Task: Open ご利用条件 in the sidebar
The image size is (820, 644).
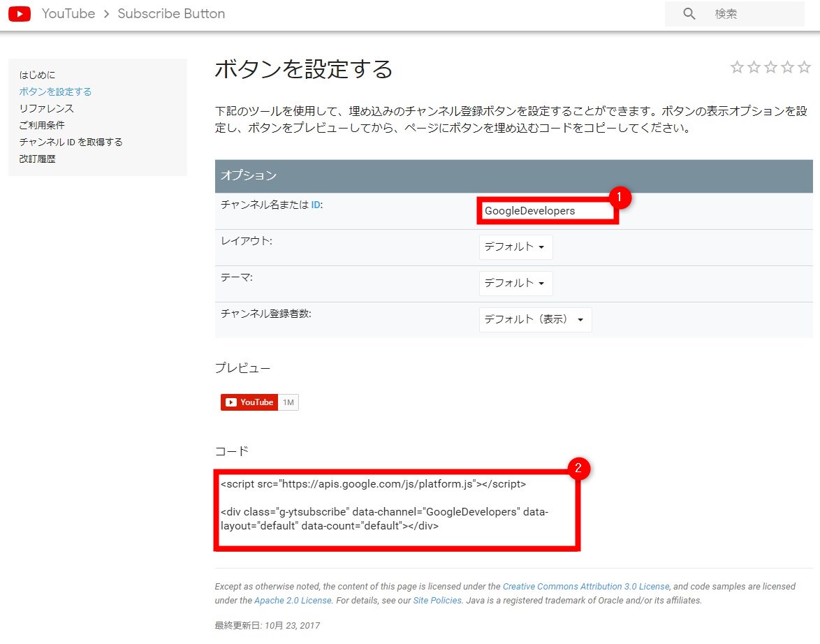Action: click(x=42, y=125)
